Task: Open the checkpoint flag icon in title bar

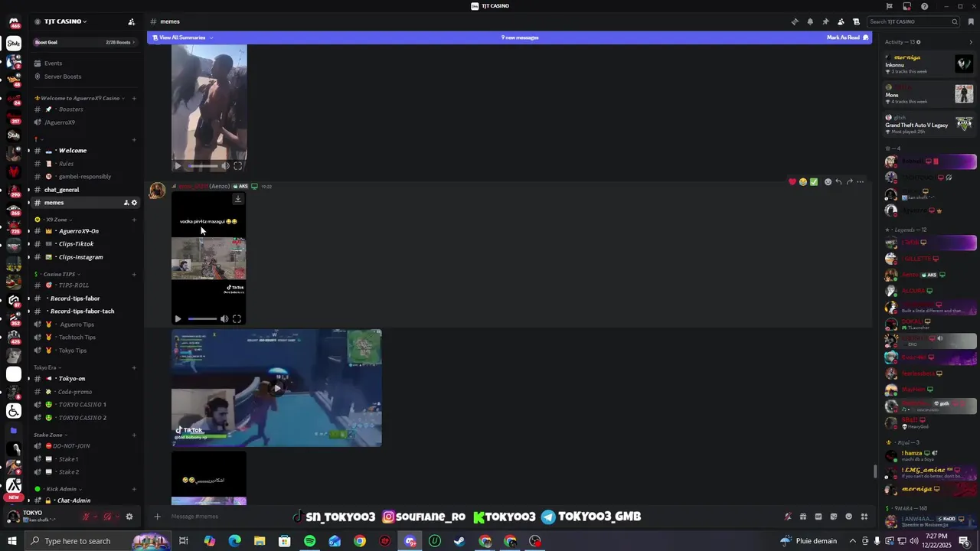Action: coord(890,6)
